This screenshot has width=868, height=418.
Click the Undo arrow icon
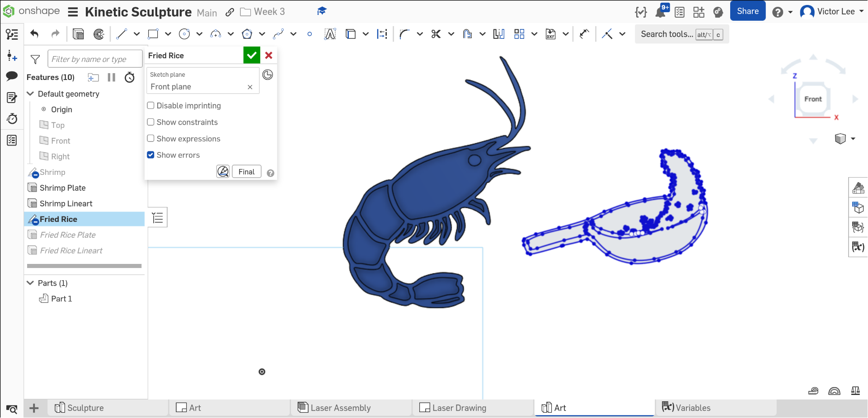34,34
